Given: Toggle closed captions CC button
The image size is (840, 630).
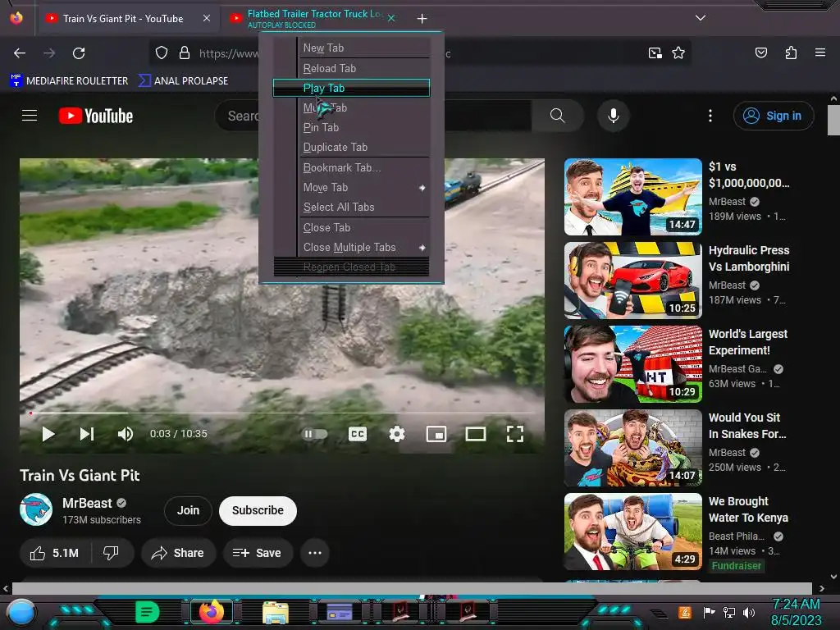Looking at the screenshot, I should 358,434.
